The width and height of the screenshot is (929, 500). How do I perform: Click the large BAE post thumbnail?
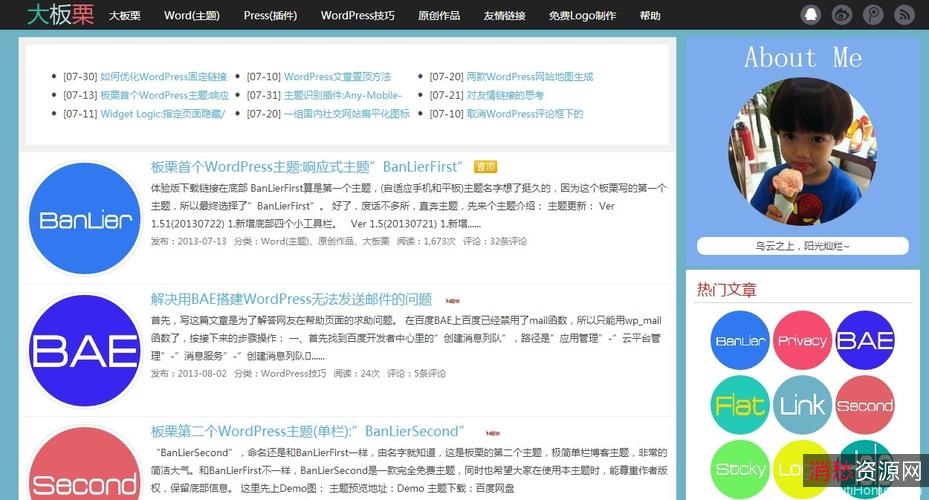coord(85,351)
